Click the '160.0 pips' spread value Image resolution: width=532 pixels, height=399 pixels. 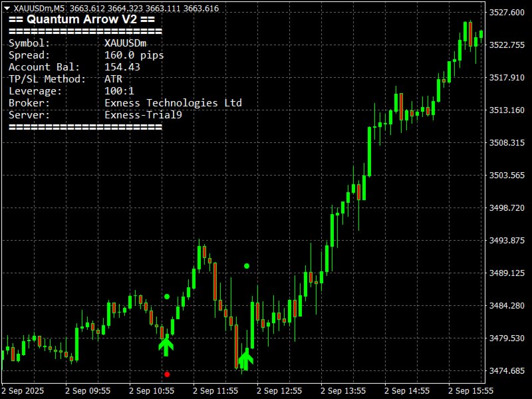[x=134, y=55]
